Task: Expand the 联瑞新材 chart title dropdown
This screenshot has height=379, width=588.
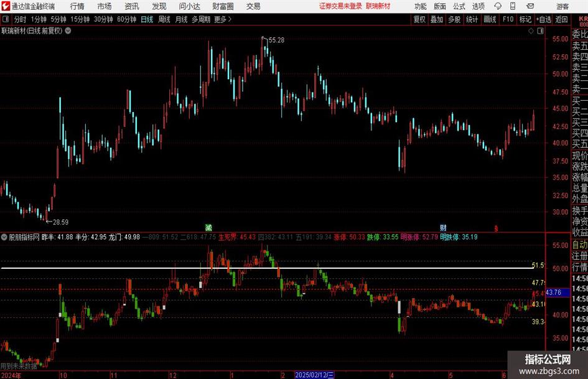Action: click(x=68, y=30)
